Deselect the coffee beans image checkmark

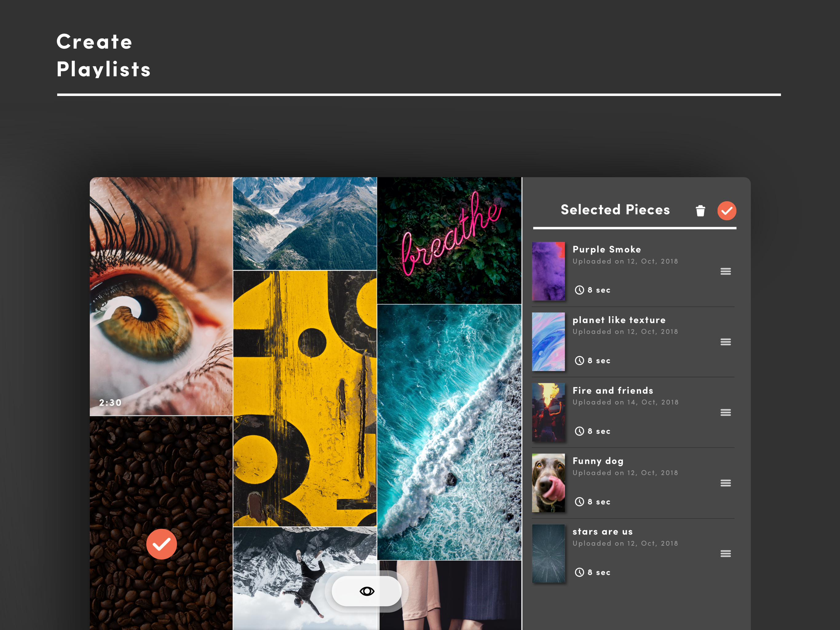pos(161,544)
